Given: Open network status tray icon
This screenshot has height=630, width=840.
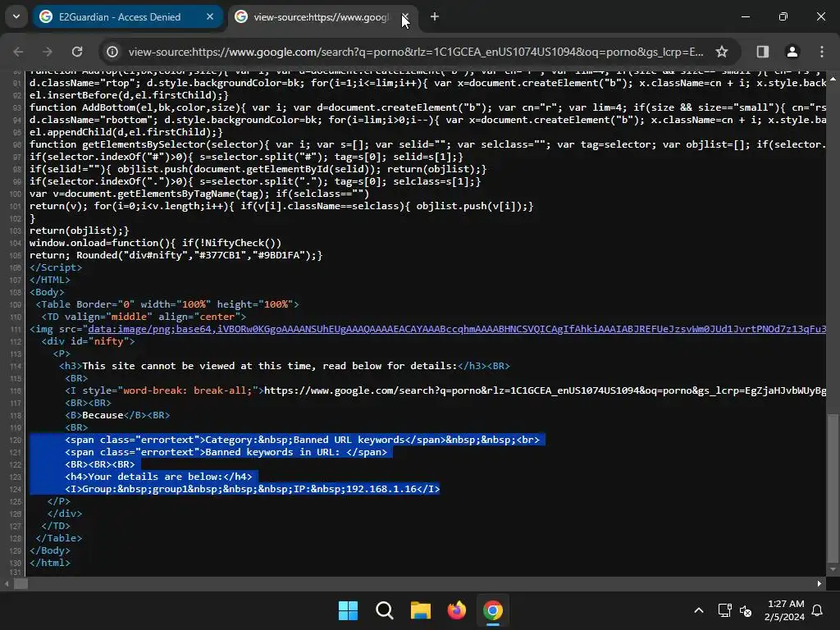Looking at the screenshot, I should tap(724, 610).
